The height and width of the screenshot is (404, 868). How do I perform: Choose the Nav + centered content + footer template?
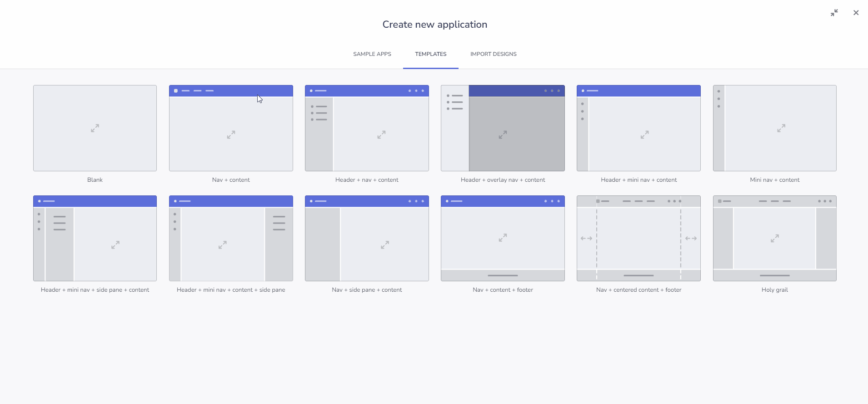pos(638,238)
